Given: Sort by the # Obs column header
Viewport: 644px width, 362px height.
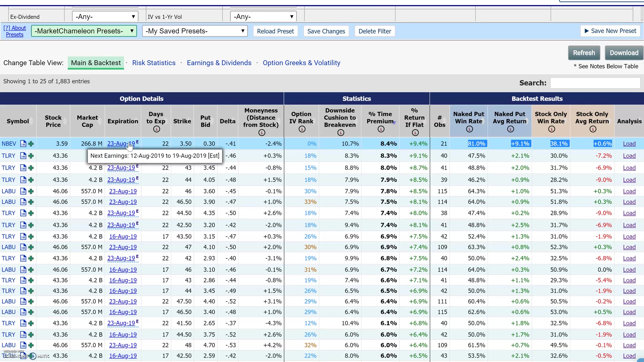Looking at the screenshot, I should (x=440, y=121).
